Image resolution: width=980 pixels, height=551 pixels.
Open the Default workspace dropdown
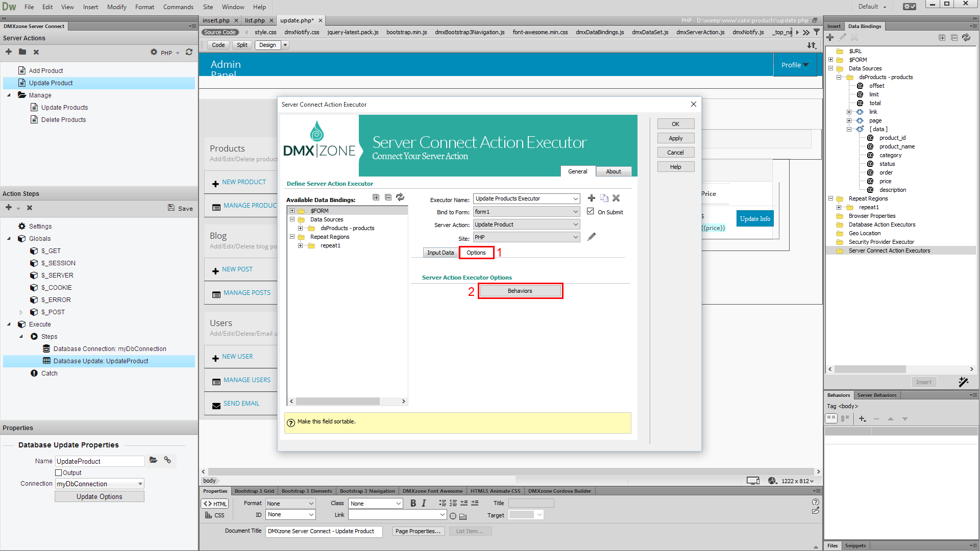[x=872, y=7]
